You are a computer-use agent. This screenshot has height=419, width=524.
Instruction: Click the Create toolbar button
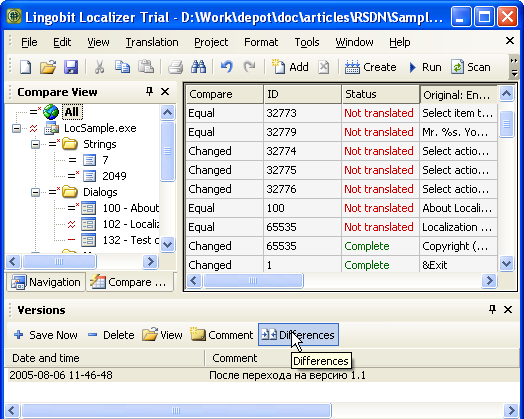(x=370, y=67)
